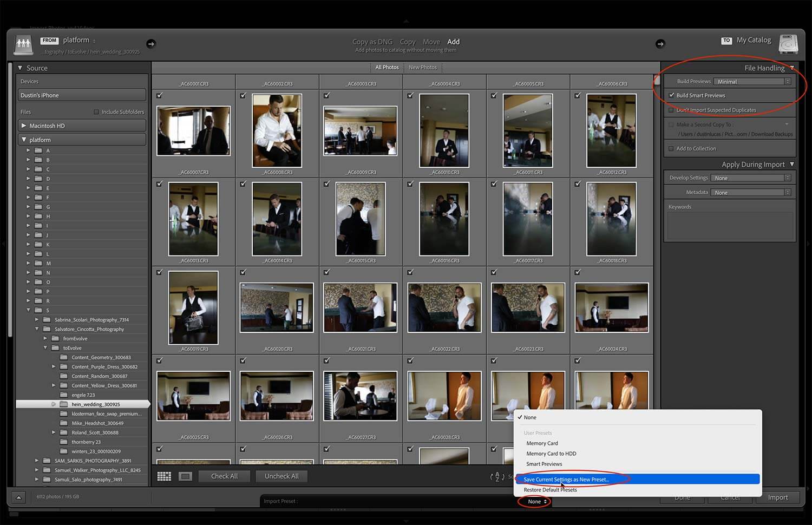Click Check All button

[224, 476]
